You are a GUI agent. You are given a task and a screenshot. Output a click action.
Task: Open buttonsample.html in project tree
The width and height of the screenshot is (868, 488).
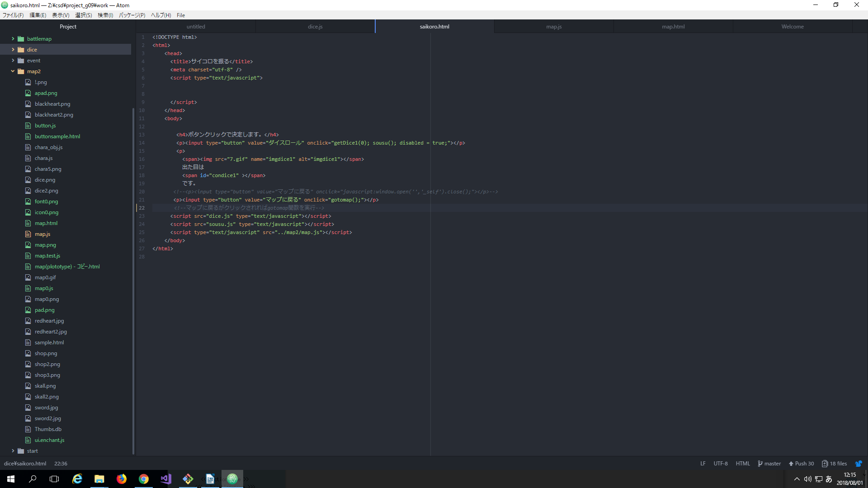pyautogui.click(x=57, y=136)
